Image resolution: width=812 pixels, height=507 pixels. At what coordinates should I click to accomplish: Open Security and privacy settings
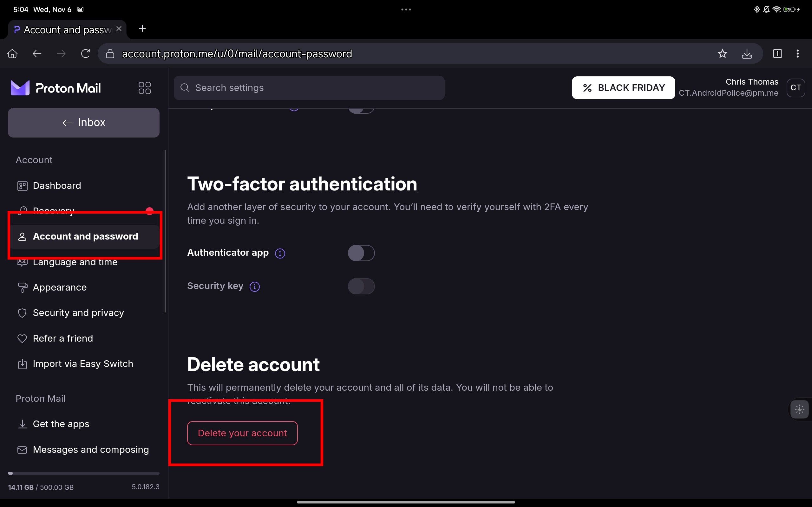point(78,312)
